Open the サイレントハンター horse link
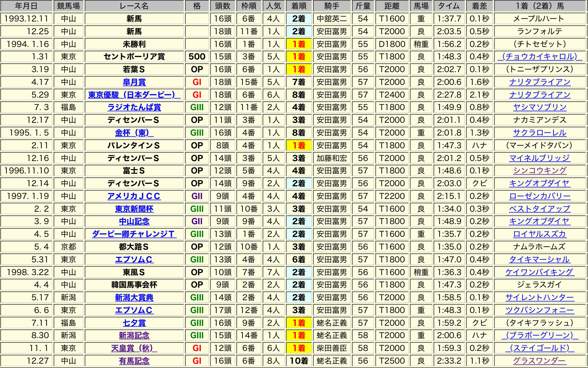This screenshot has height=368, width=588. 539,298
